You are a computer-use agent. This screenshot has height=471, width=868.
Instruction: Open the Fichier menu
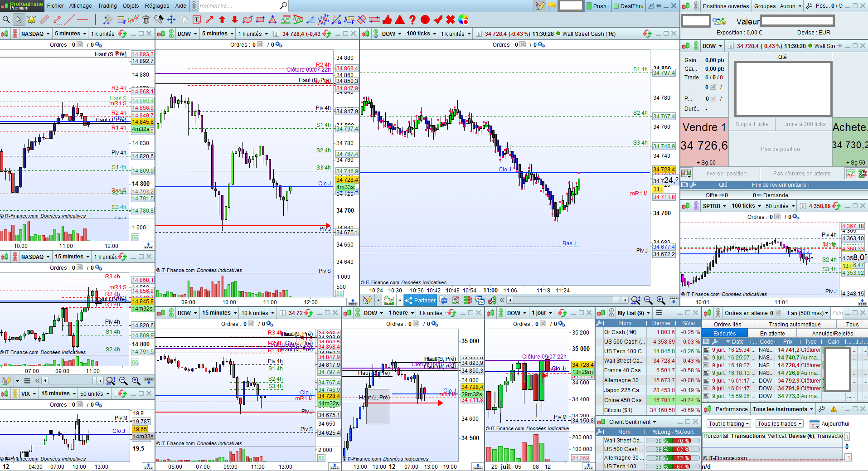coord(55,6)
